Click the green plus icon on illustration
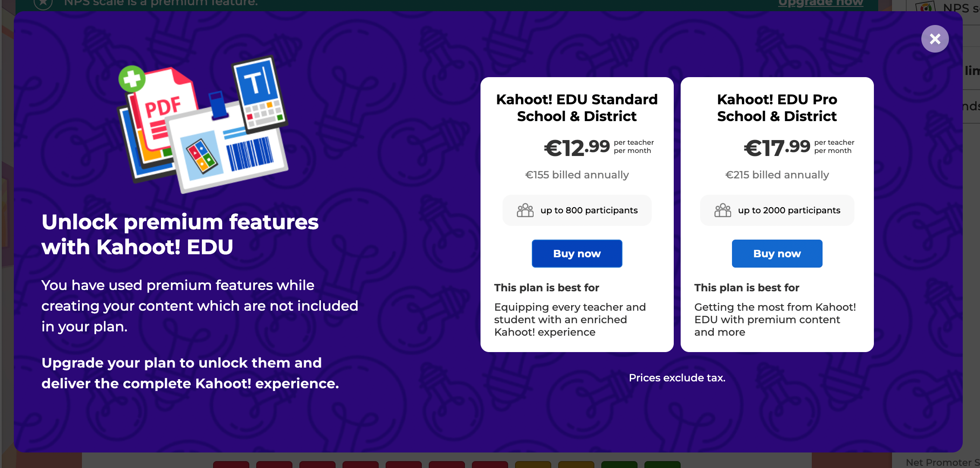Image resolution: width=980 pixels, height=468 pixels. click(132, 78)
